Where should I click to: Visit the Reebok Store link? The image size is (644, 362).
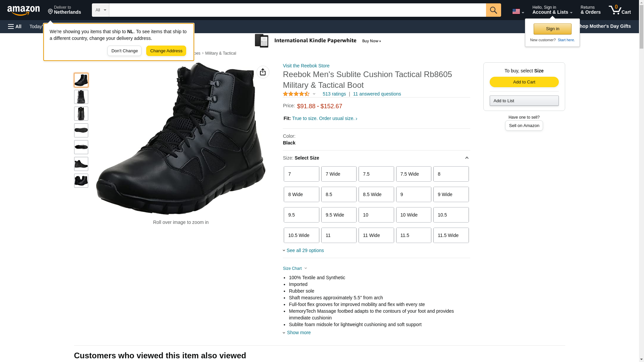click(306, 66)
